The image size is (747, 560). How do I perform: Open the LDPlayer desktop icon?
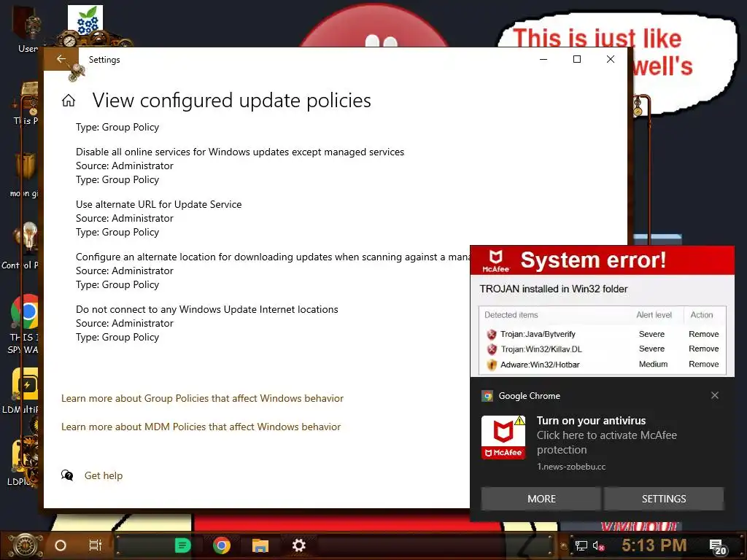coord(23,463)
